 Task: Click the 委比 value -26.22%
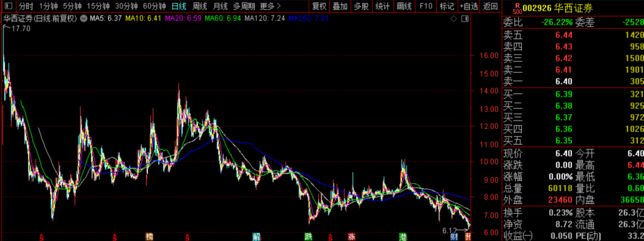tap(557, 23)
